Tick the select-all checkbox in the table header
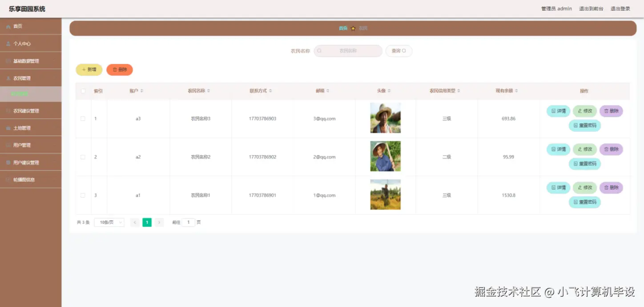Image resolution: width=644 pixels, height=307 pixels. [83, 91]
